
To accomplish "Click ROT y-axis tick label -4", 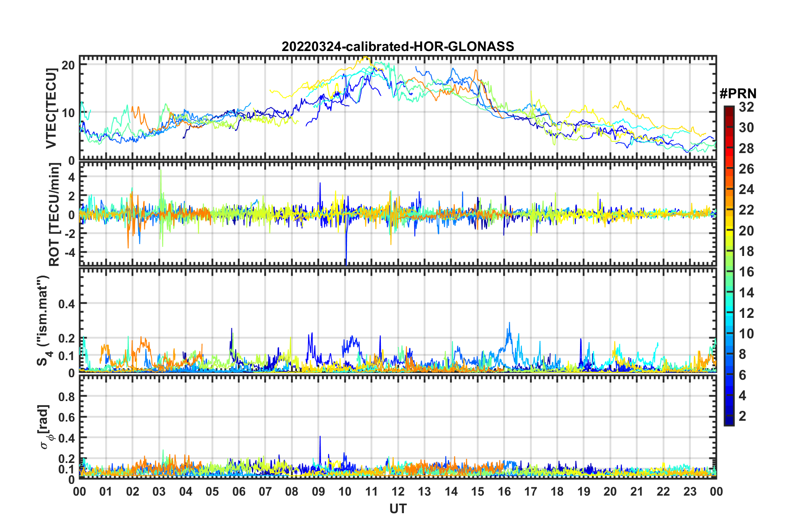I will pyautogui.click(x=69, y=253).
